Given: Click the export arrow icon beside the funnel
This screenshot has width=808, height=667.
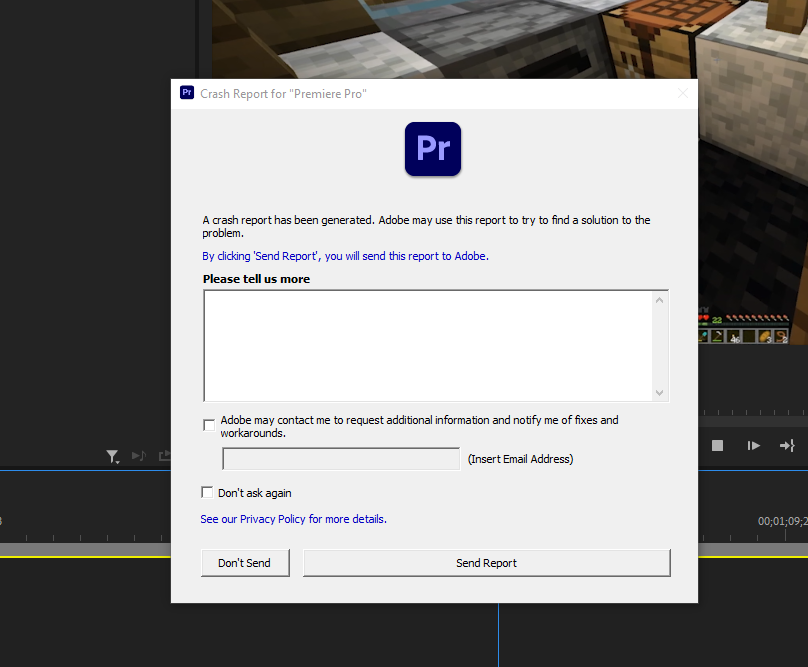Looking at the screenshot, I should click(x=164, y=457).
